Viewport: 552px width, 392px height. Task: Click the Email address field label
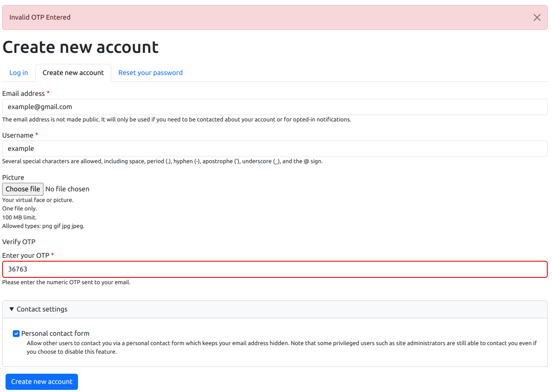click(23, 94)
